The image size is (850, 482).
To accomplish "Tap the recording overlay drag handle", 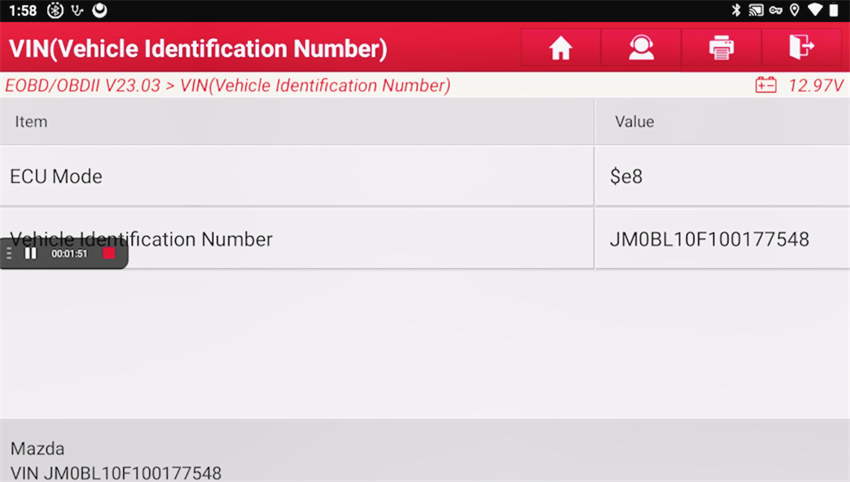I will click(x=10, y=254).
